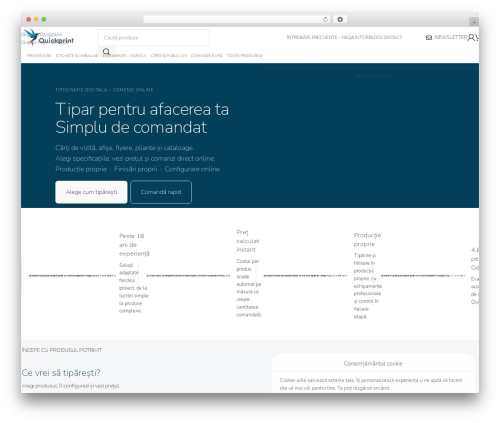Open the CONTACT link
This screenshot has width=500, height=423.
391,37
